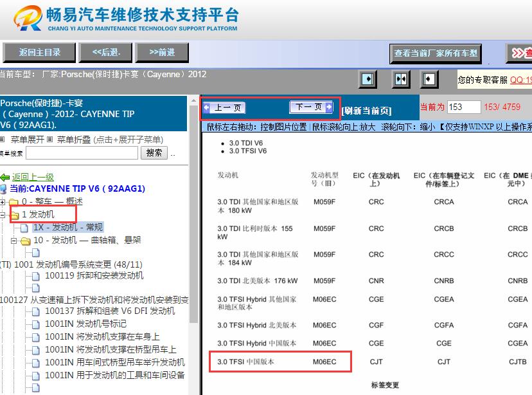This screenshot has width=532, height=395.
Task: Click the 标签变更 heading
Action: coord(385,385)
